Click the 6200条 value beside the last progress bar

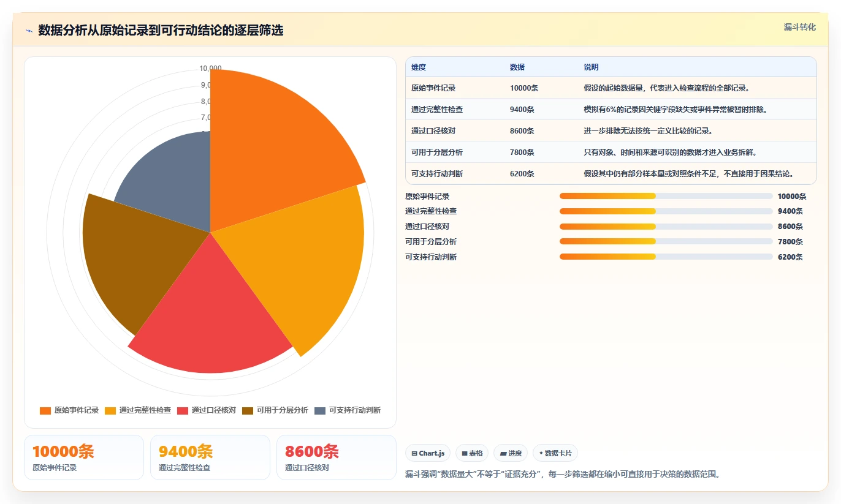coord(790,257)
